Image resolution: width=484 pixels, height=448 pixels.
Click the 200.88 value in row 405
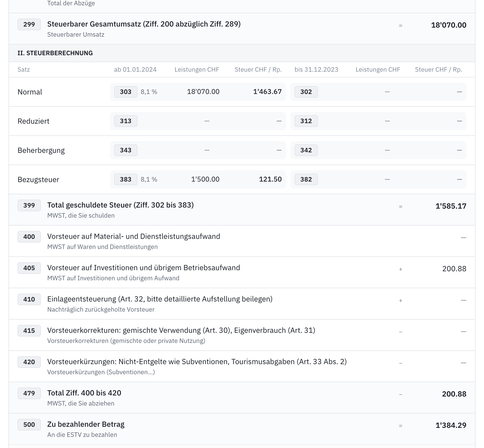click(x=454, y=269)
